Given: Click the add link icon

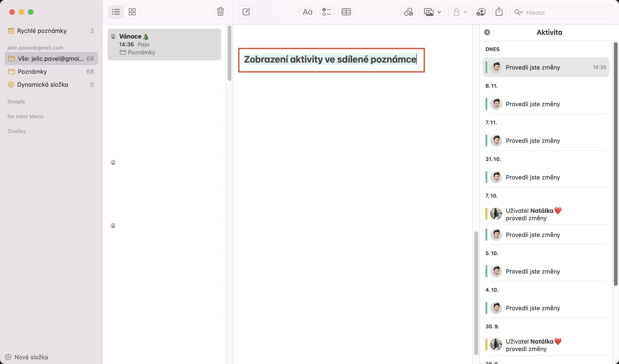Looking at the screenshot, I should pos(408,12).
